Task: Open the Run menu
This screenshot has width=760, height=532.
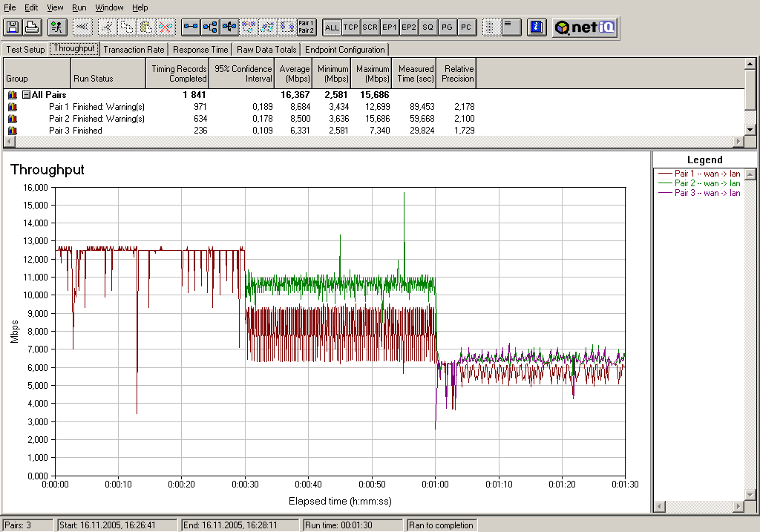Action: click(79, 7)
